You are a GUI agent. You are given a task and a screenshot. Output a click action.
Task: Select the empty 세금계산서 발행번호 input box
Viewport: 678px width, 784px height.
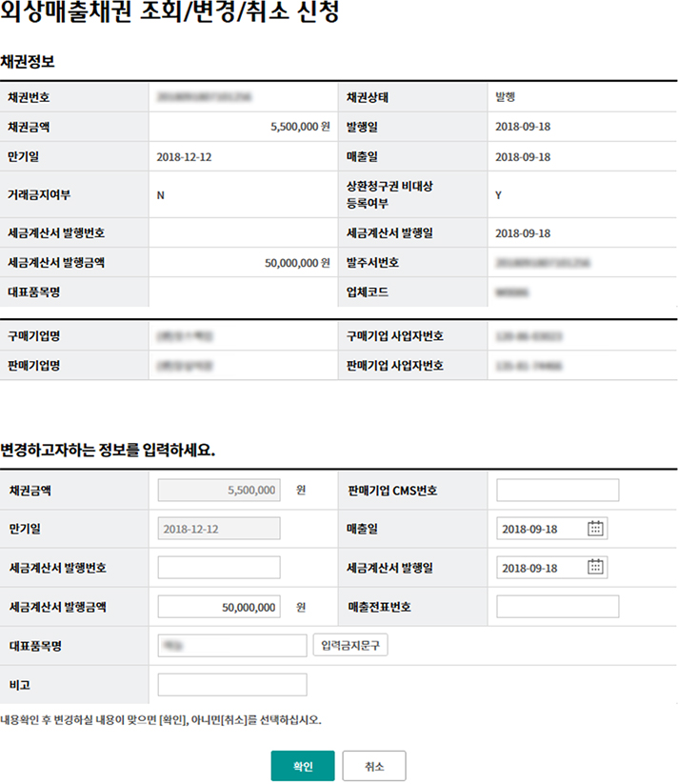[x=219, y=568]
